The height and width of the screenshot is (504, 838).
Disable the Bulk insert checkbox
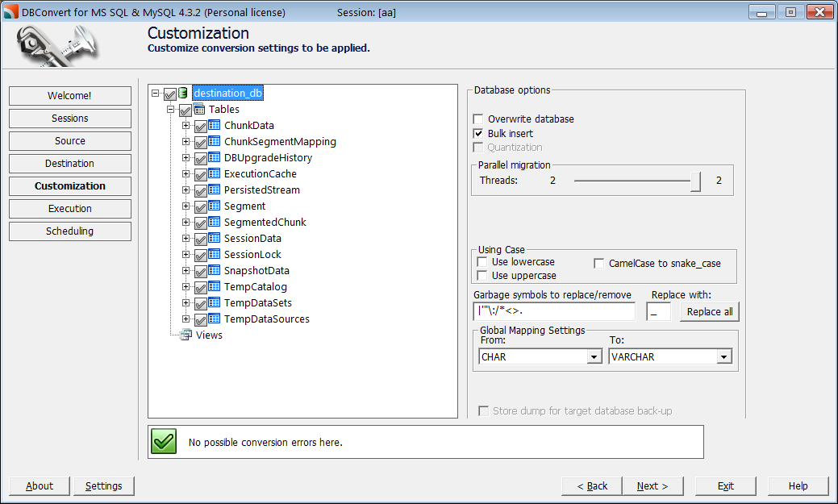click(478, 133)
